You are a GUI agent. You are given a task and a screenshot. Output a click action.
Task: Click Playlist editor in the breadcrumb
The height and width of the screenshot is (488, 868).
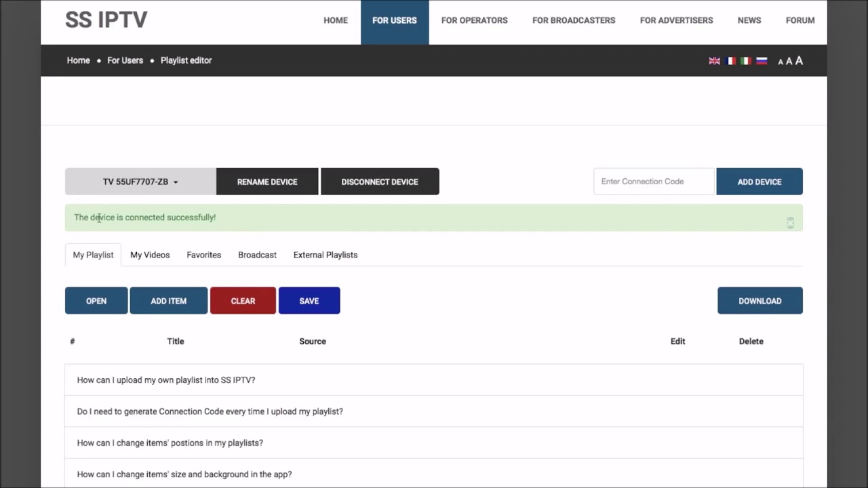click(x=186, y=60)
